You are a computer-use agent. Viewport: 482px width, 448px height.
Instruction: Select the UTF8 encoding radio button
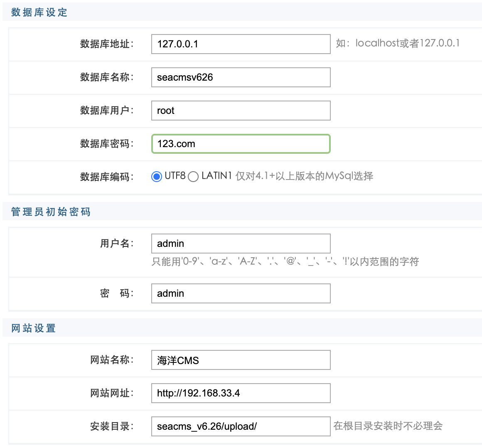pyautogui.click(x=157, y=177)
